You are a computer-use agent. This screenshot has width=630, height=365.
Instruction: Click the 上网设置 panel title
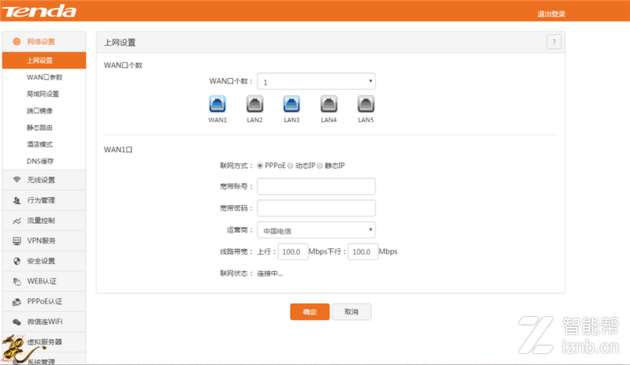[x=120, y=42]
